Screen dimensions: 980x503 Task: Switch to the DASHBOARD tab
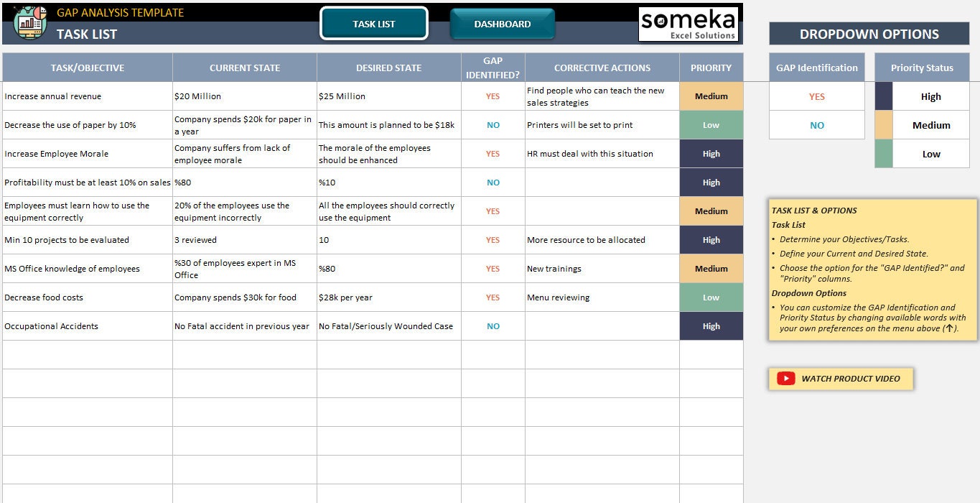coord(503,23)
